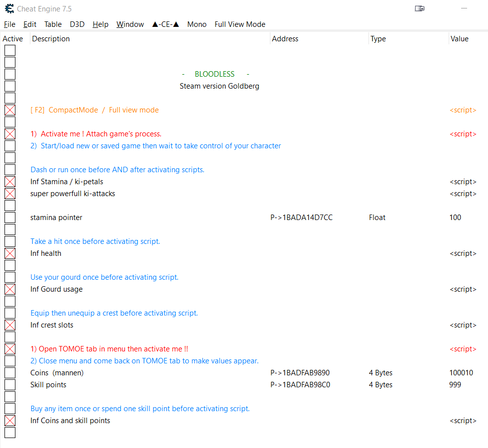Viewport: 488px width, 448px height.
Task: Open the File menu
Action: pos(9,24)
